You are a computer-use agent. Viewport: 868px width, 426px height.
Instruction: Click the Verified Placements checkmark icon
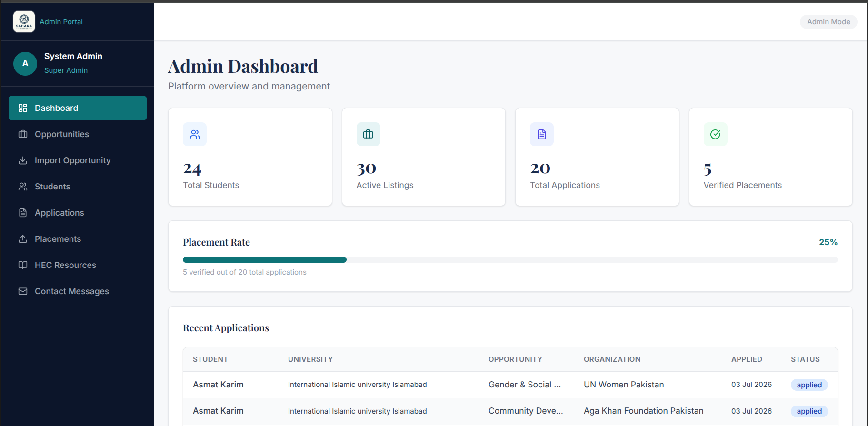coord(716,134)
